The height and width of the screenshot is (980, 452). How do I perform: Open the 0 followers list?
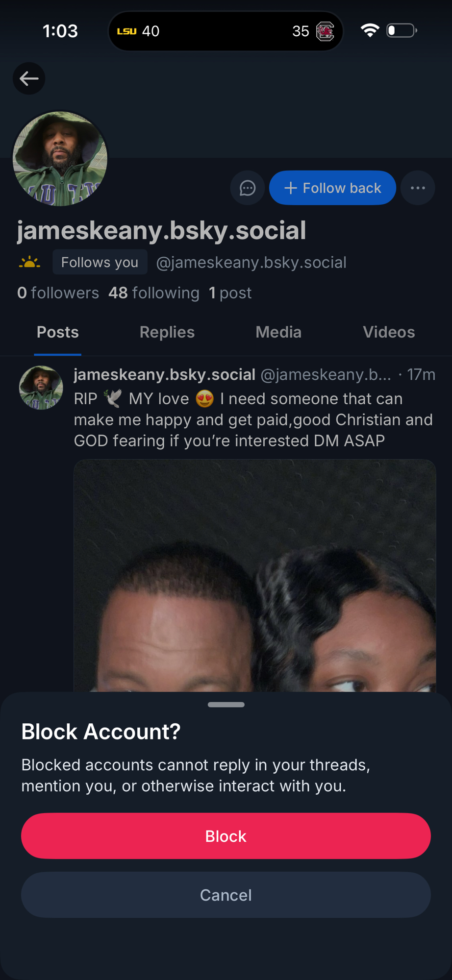point(58,293)
